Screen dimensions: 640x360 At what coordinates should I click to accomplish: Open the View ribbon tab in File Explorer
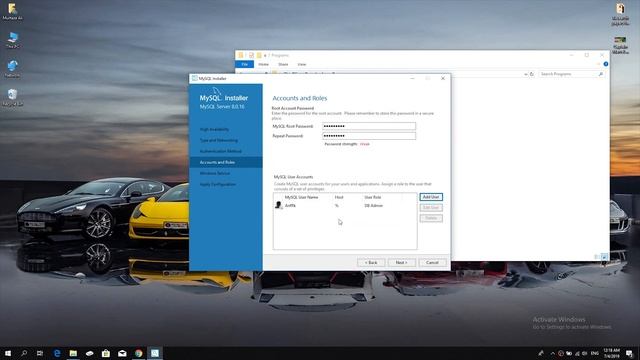point(302,64)
